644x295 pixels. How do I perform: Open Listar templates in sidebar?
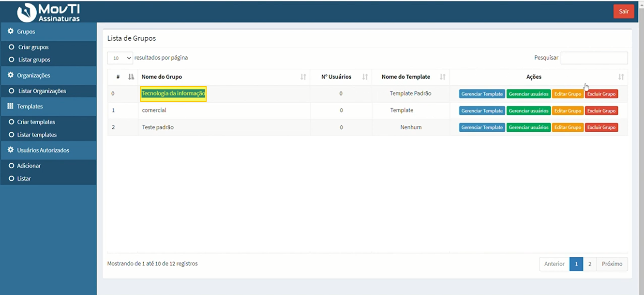pos(37,135)
